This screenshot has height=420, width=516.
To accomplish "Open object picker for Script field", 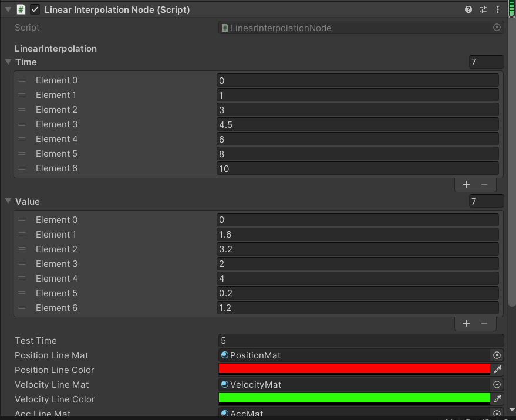I will point(497,28).
